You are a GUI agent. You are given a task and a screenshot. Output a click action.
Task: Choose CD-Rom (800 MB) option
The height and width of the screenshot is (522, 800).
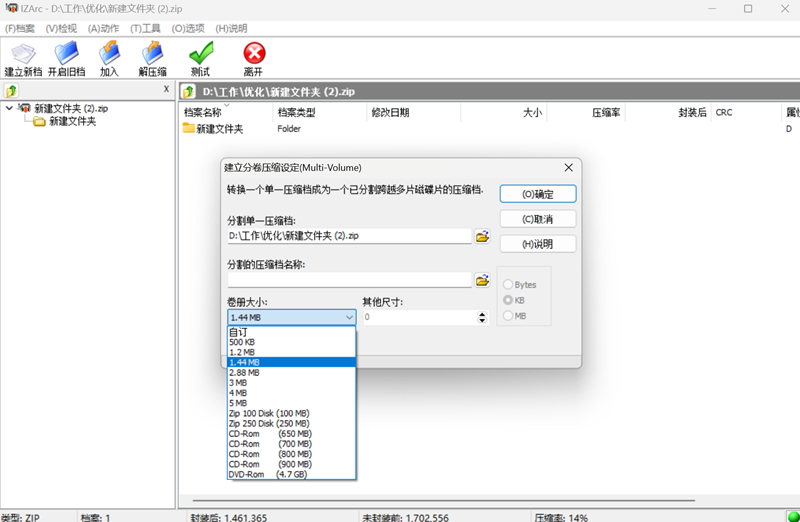click(291, 454)
